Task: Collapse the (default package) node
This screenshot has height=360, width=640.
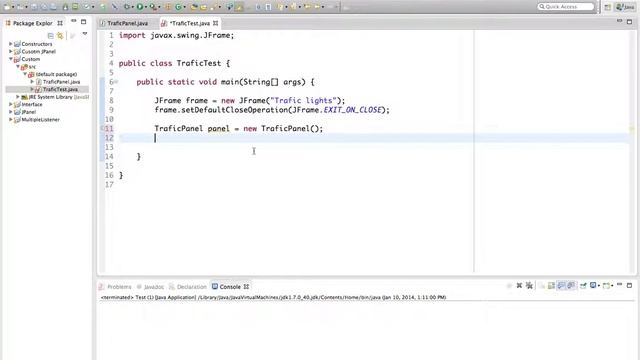Action: (25, 74)
